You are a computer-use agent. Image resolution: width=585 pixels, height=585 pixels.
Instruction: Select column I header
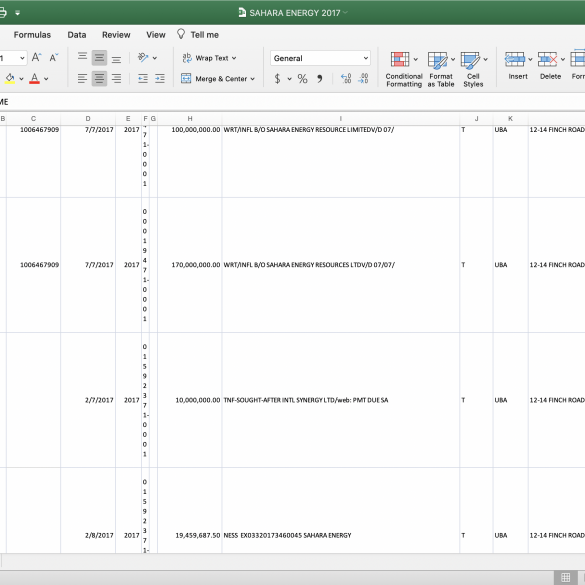click(341, 119)
